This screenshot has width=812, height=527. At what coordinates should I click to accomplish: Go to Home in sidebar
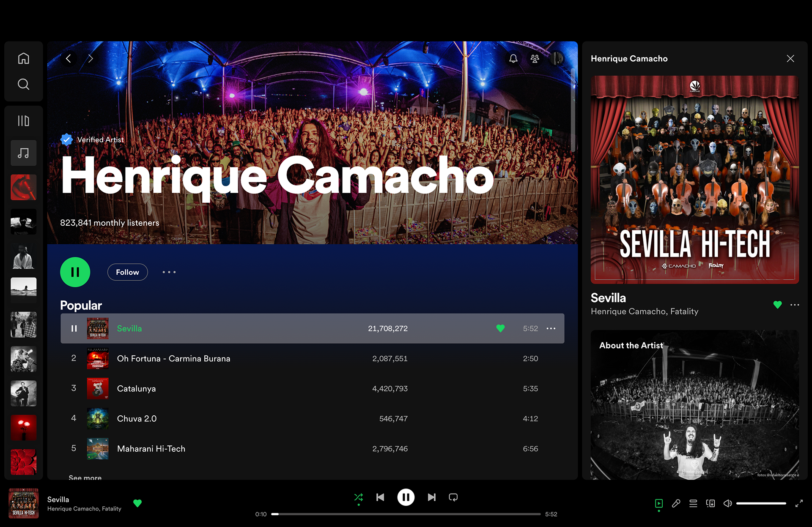[x=24, y=58]
